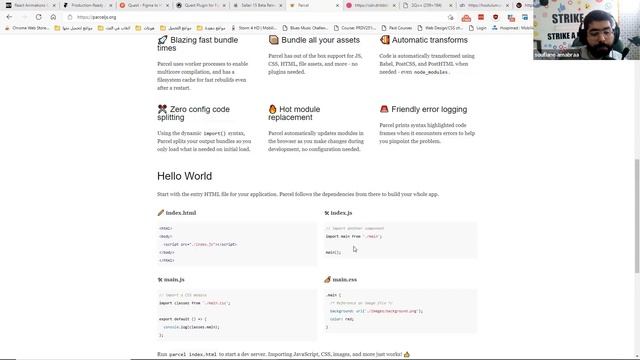The width and height of the screenshot is (640, 360).
Task: Open the browser home page icon
Action: (53, 17)
